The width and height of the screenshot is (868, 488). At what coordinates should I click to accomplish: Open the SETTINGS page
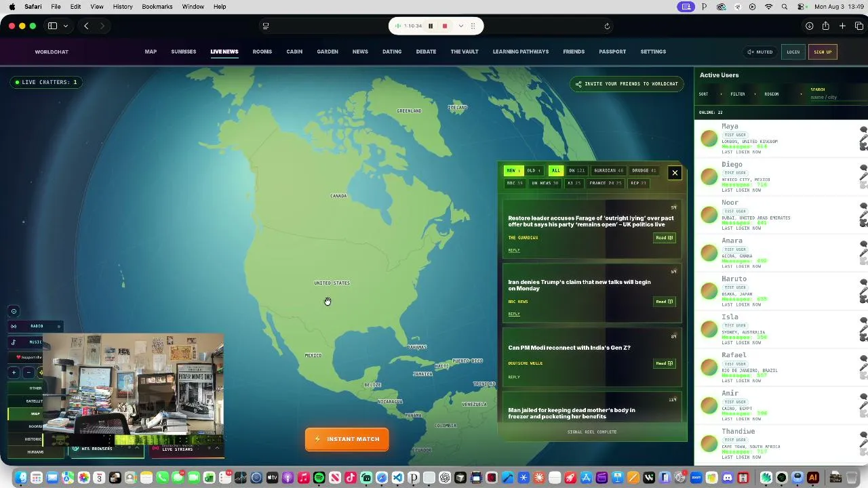tap(653, 52)
